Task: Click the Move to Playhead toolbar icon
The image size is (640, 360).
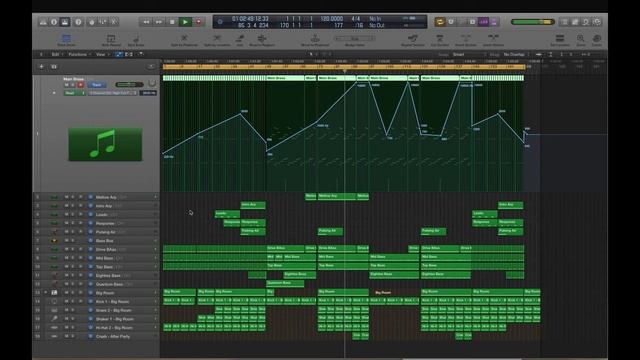Action: [315, 40]
